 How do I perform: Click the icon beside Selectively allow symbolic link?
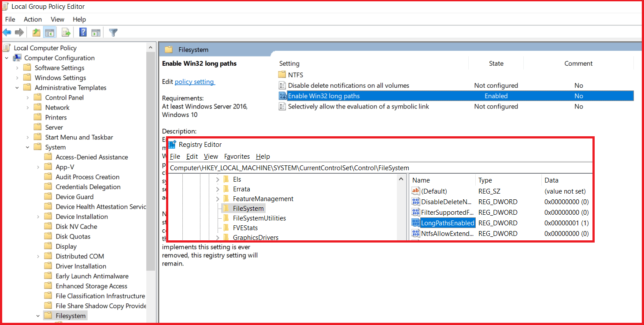[x=282, y=106]
